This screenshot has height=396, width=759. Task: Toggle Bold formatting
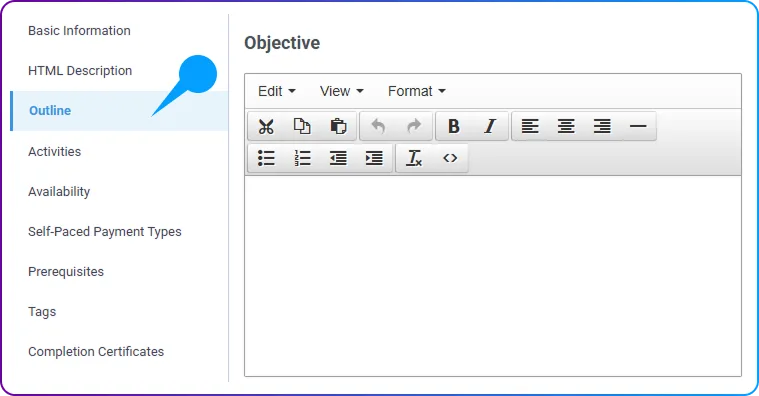[x=454, y=126]
